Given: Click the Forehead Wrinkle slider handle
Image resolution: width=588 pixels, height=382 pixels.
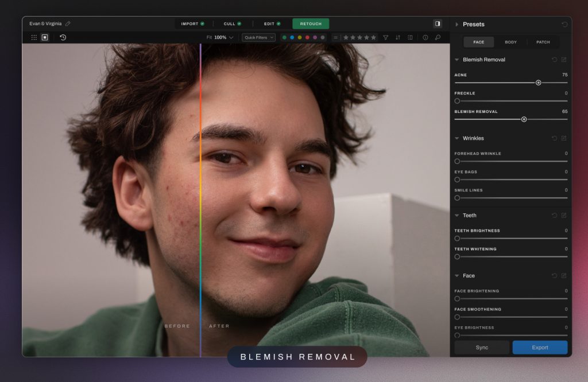Looking at the screenshot, I should 457,161.
